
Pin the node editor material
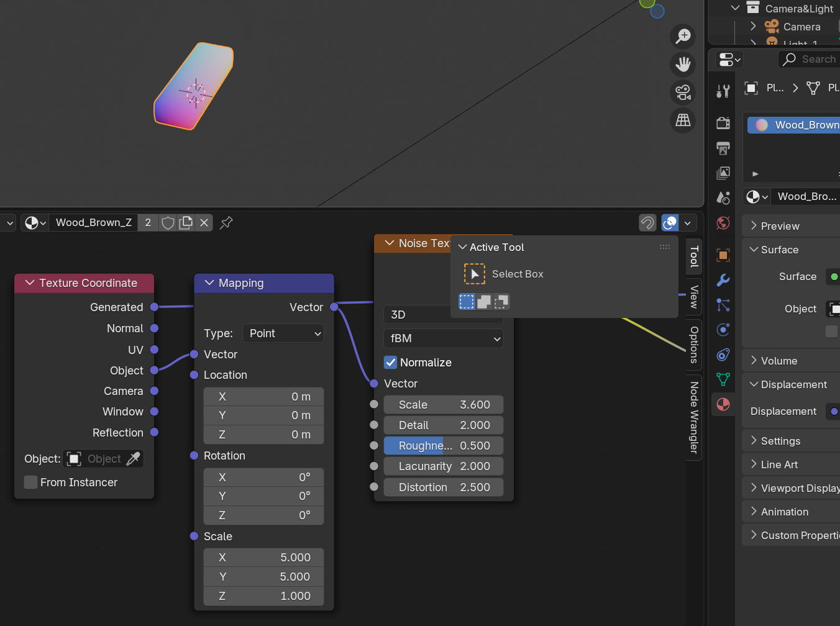point(226,222)
